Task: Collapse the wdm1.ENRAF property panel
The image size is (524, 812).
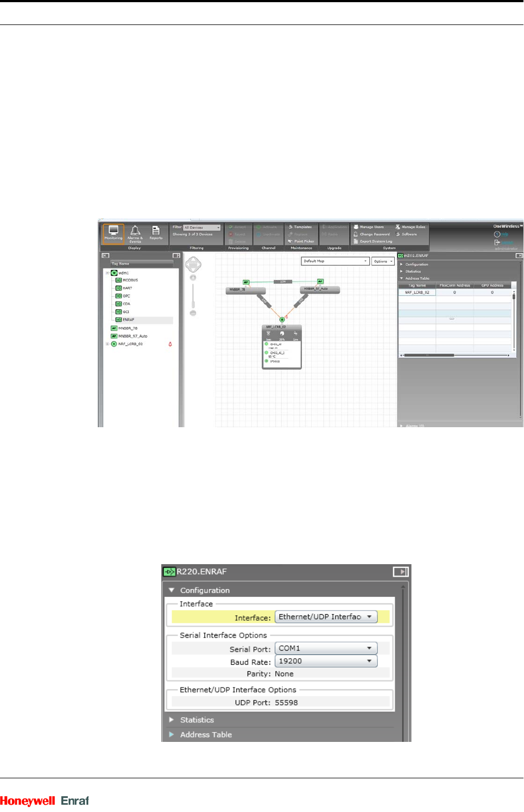Action: click(519, 255)
